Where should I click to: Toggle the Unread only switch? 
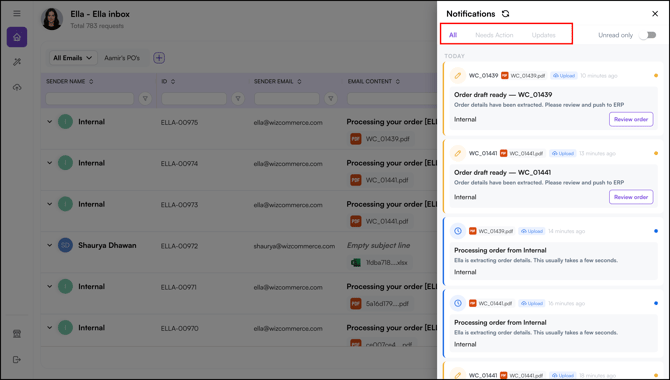coord(648,35)
